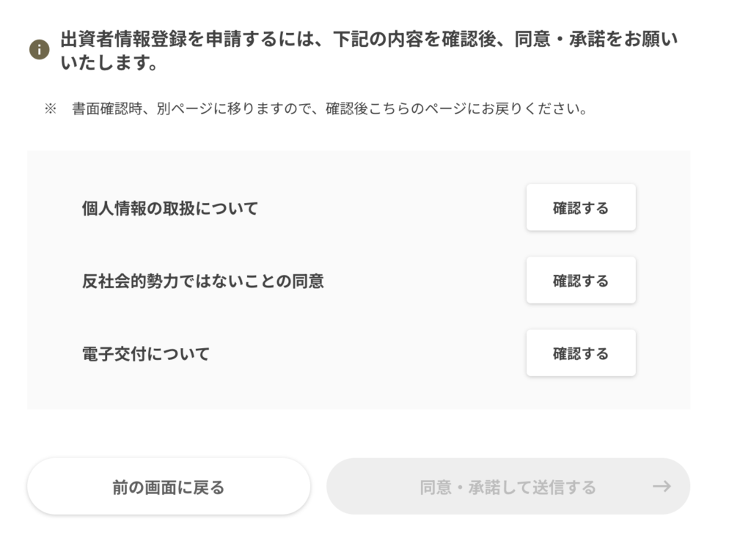Viewport: 751px width, 560px height.
Task: Click the info icon beside the heading
Action: [39, 50]
